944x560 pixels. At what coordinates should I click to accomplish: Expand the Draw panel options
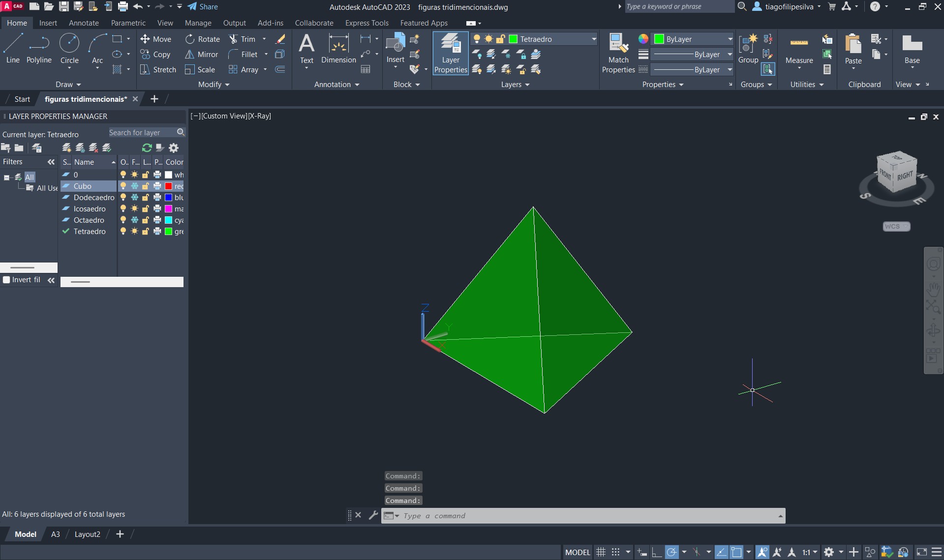(x=68, y=85)
